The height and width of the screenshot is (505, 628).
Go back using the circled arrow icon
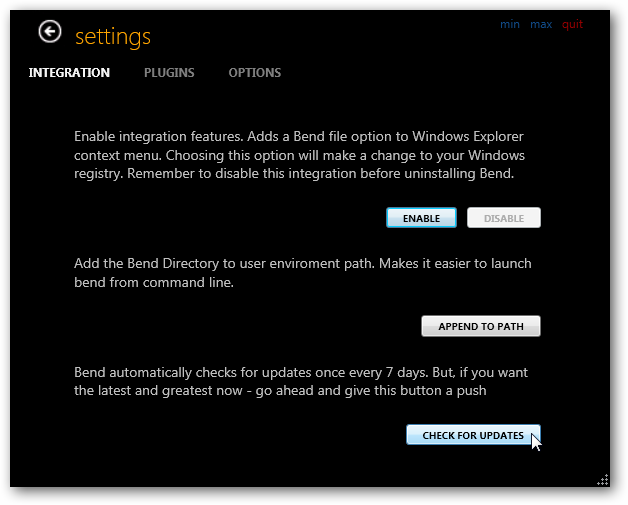coord(50,31)
